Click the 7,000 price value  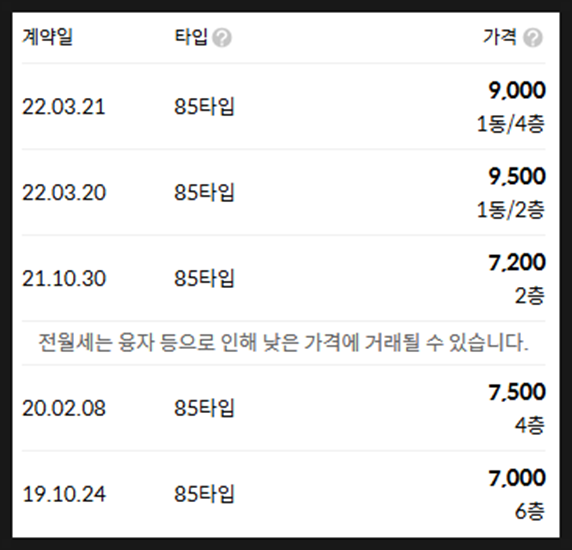coord(517,478)
